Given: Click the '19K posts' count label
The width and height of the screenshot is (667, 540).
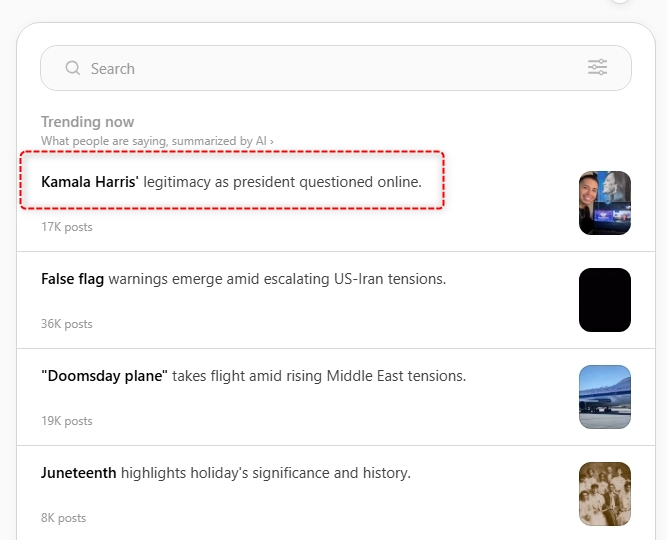Looking at the screenshot, I should coord(67,421).
